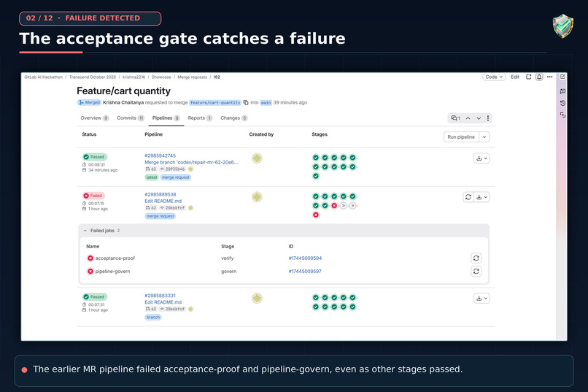The width and height of the screenshot is (588, 392).
Task: Click the notification bell icon
Action: click(x=539, y=77)
